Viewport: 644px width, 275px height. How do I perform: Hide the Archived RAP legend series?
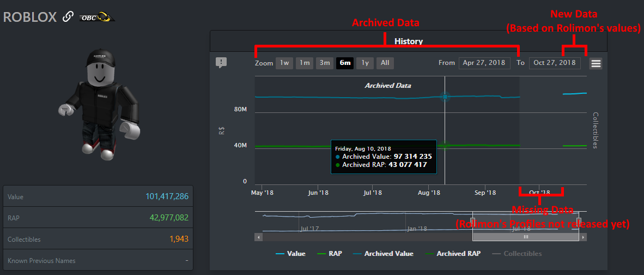[x=452, y=254]
